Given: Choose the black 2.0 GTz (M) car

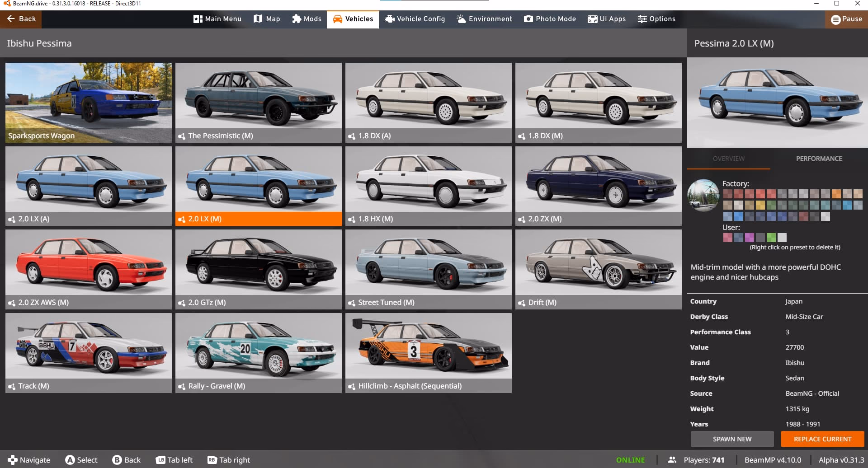Looking at the screenshot, I should 259,269.
